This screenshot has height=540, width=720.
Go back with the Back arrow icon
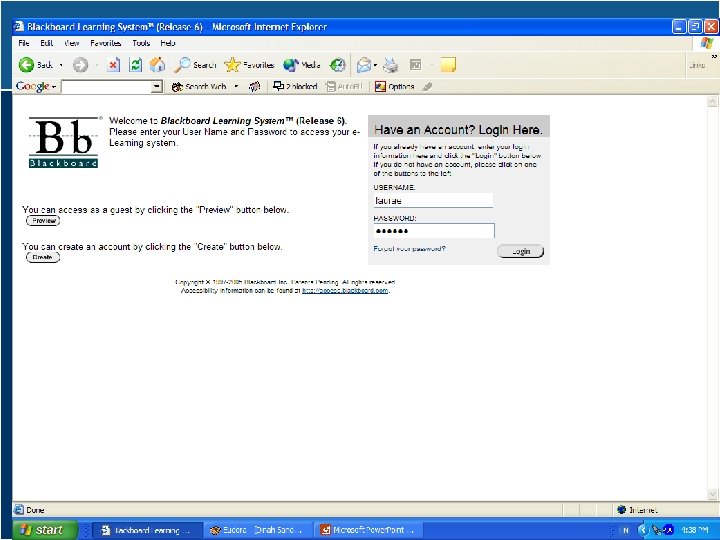[26, 65]
